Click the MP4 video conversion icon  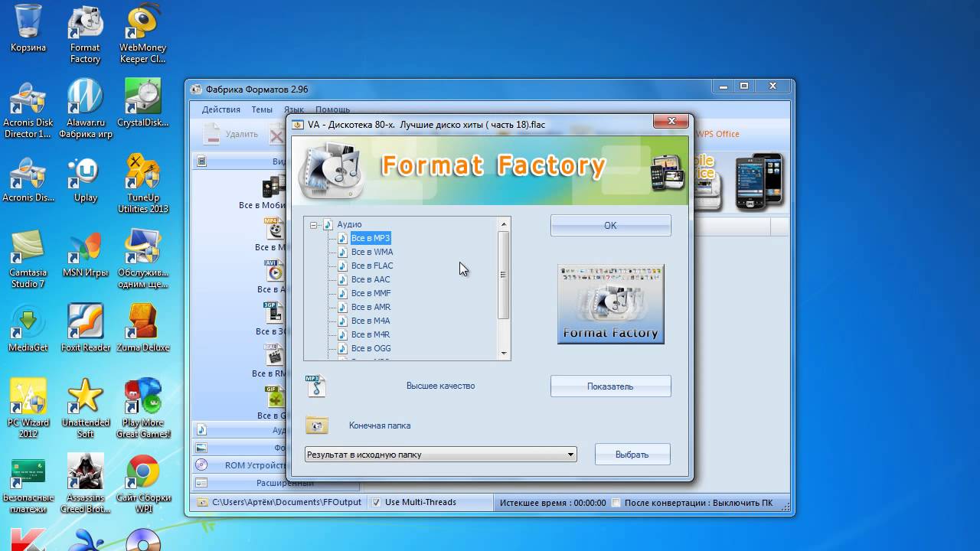(274, 229)
